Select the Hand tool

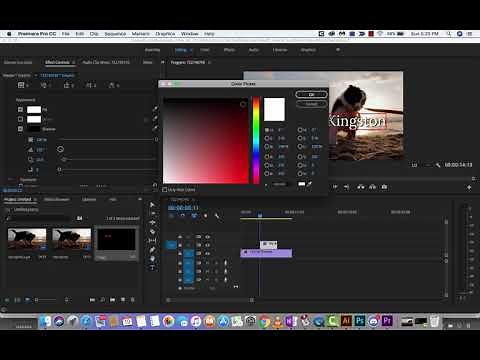[x=153, y=258]
